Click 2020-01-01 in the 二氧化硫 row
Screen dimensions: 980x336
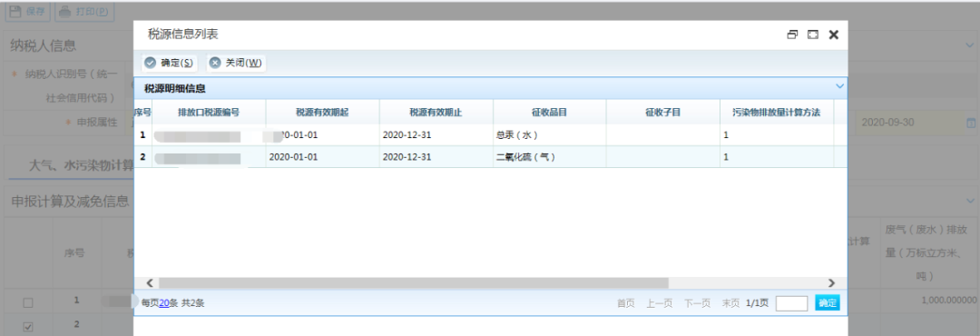(293, 157)
